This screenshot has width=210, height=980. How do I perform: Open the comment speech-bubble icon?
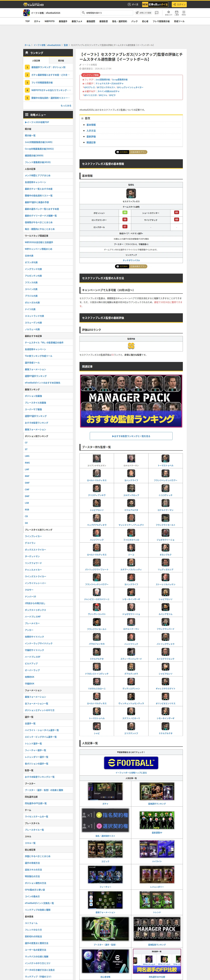tap(157, 13)
